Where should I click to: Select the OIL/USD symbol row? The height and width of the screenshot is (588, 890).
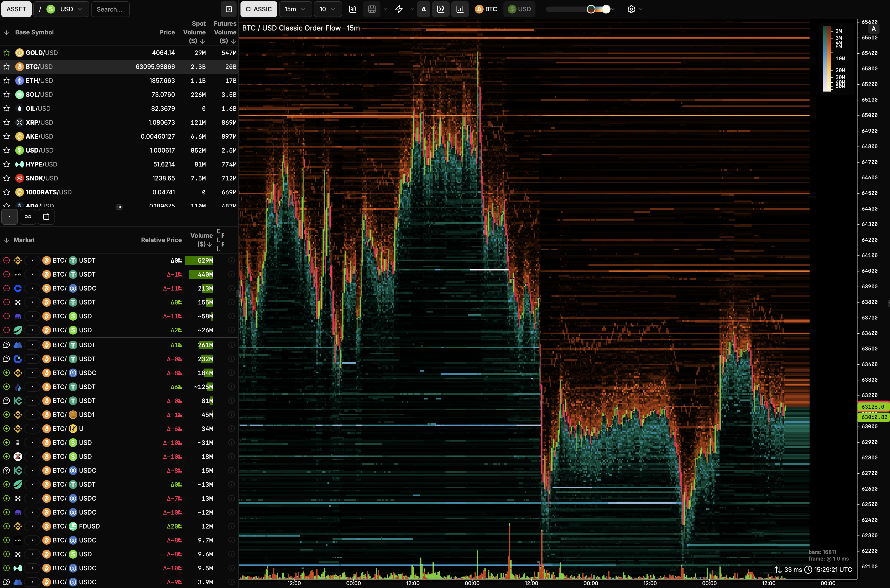[x=119, y=108]
